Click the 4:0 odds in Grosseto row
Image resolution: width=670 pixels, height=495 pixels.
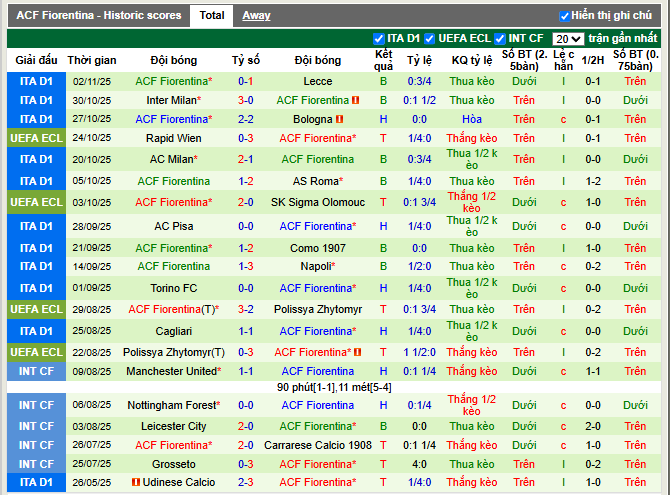(x=419, y=464)
